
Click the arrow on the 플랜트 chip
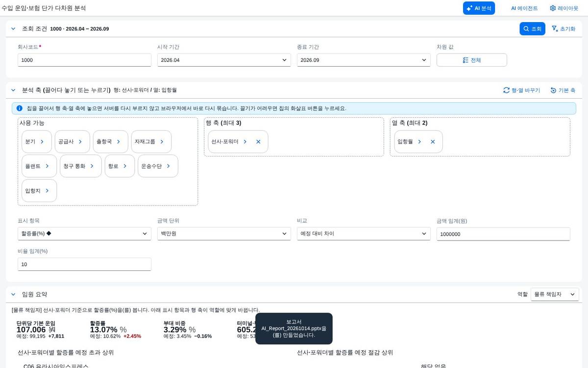[x=48, y=166]
